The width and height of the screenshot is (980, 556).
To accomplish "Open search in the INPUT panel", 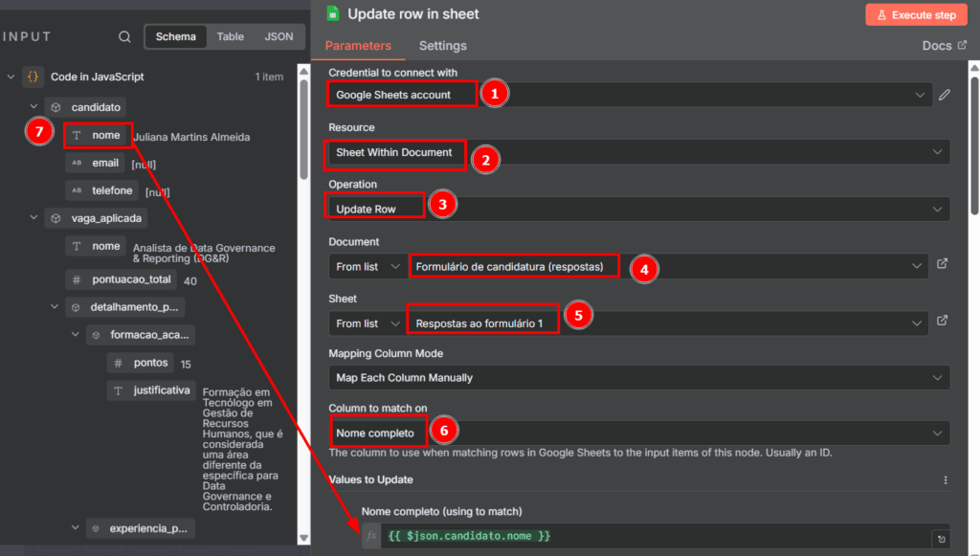I will point(124,37).
